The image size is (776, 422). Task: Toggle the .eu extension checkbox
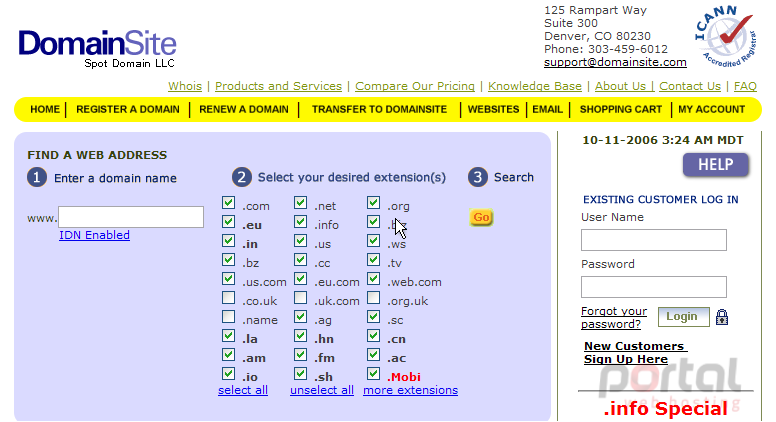(228, 221)
